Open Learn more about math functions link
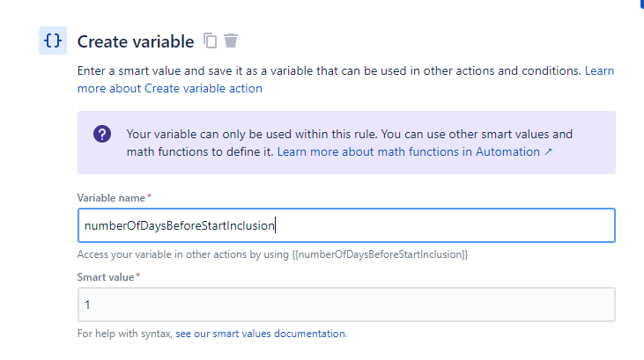The width and height of the screenshot is (644, 360). (x=414, y=152)
